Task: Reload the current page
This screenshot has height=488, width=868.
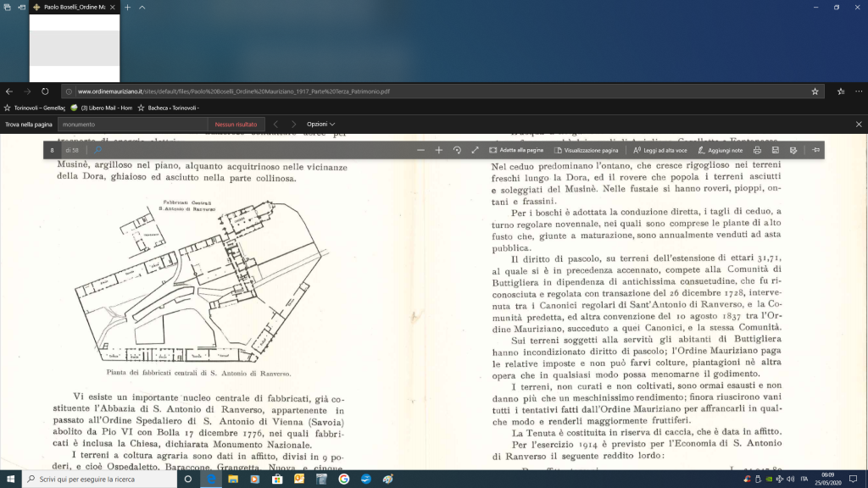Action: (45, 91)
